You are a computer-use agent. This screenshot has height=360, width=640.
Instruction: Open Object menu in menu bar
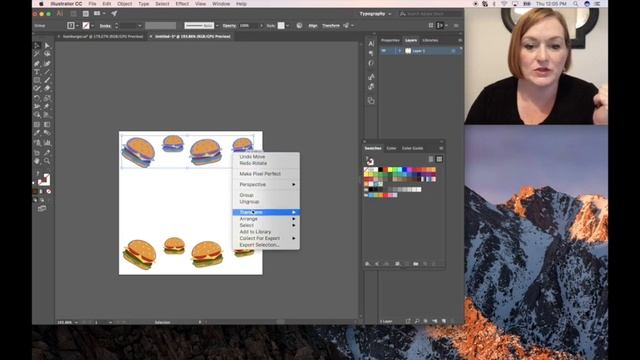coord(124,4)
